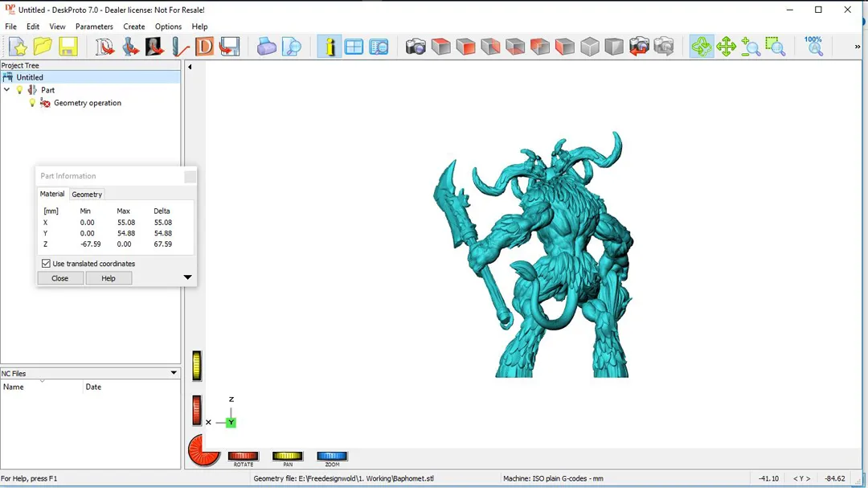Click the cutter with red toolpath icon
This screenshot has height=488, width=868.
pos(180,47)
